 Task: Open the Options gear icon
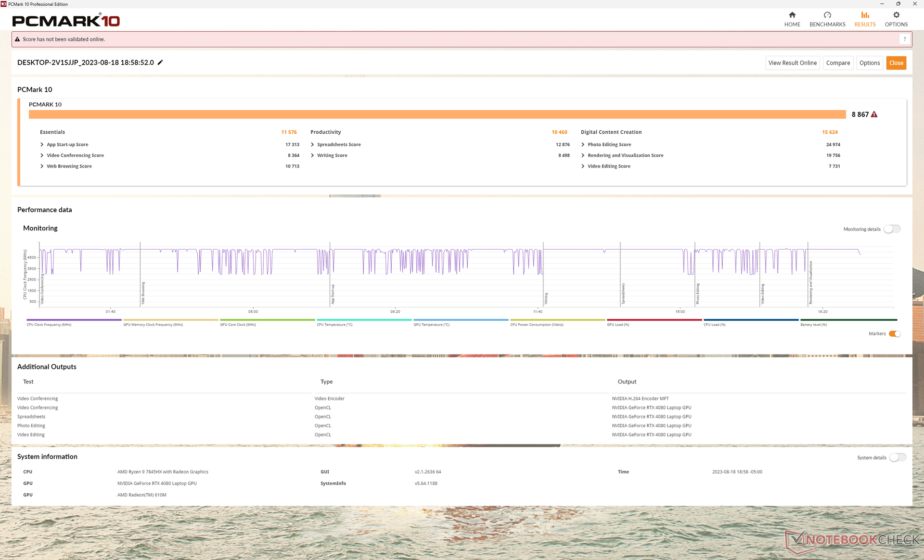point(896,15)
